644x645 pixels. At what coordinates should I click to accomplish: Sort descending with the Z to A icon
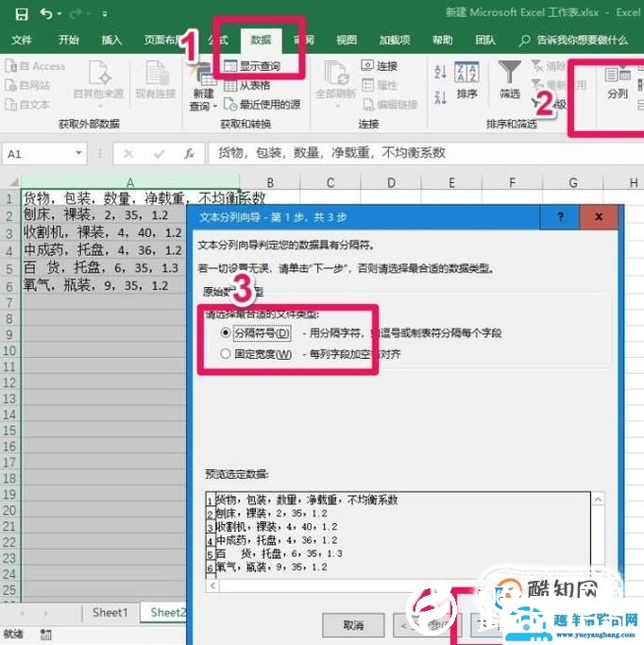coord(440,97)
